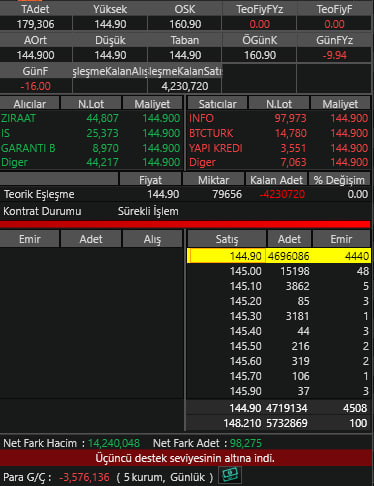Select the IS buyer row

click(91, 133)
